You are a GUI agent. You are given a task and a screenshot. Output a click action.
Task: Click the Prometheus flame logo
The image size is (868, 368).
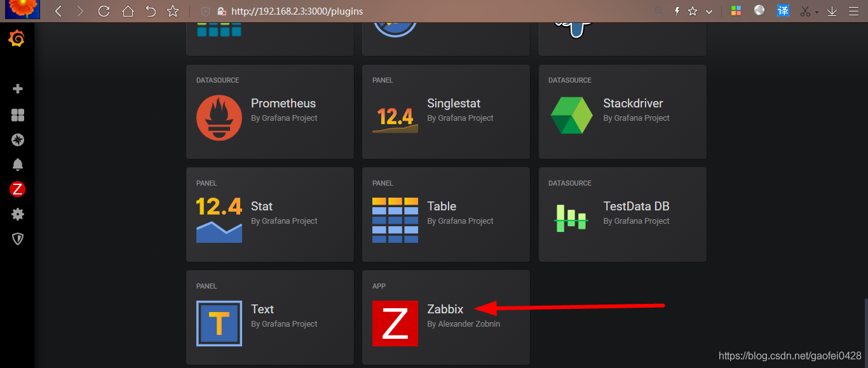(219, 118)
